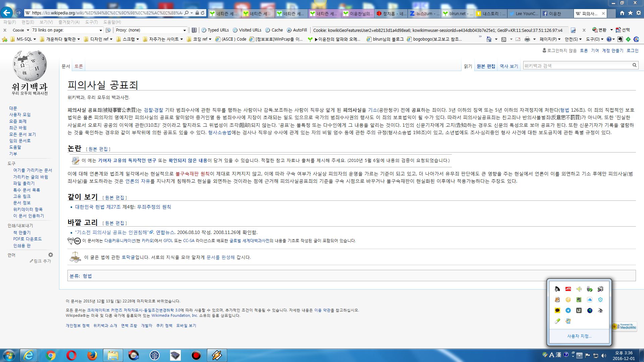Expand the 자주가는 사이트 favorites folder
The height and width of the screenshot is (362, 644).
pyautogui.click(x=163, y=39)
